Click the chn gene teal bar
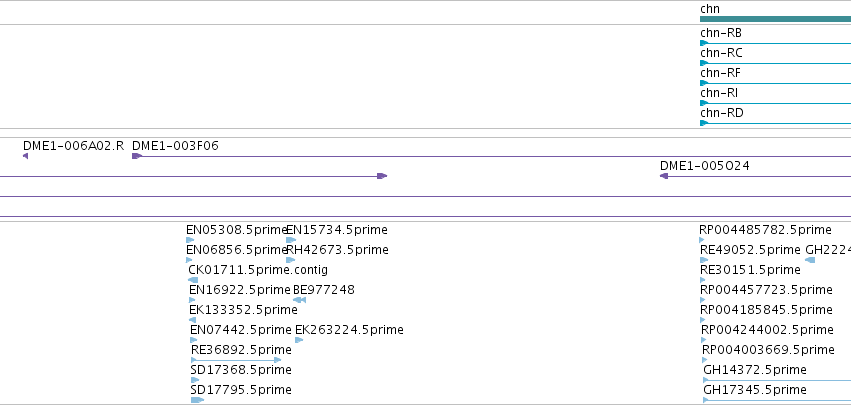Image resolution: width=851 pixels, height=405 pixels. 776,19
